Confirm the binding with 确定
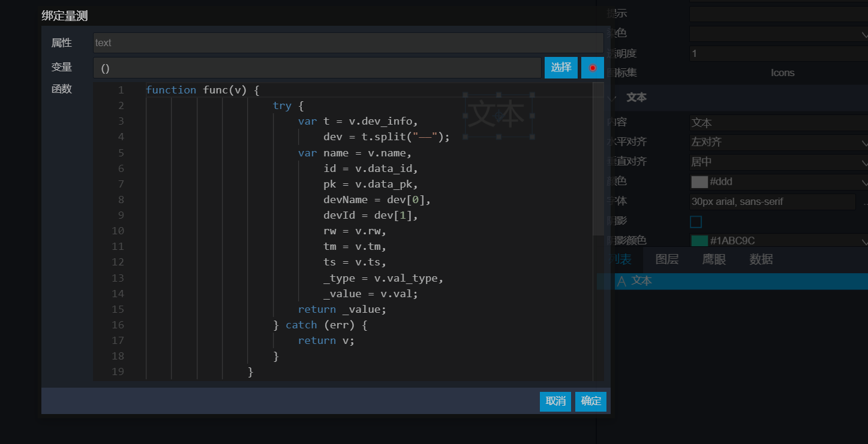 pos(591,401)
